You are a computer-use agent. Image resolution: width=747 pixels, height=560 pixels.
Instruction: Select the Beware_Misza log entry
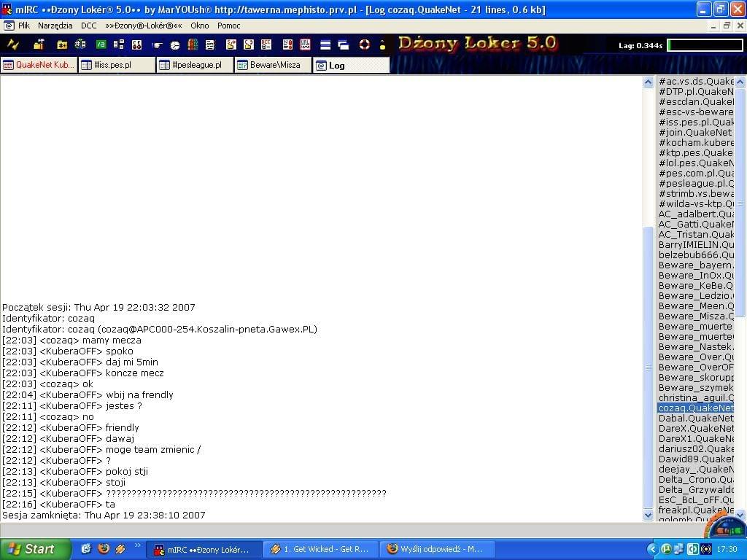tap(695, 316)
